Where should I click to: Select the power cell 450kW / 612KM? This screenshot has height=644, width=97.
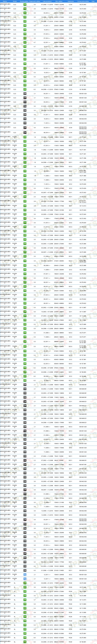tap(59, 633)
